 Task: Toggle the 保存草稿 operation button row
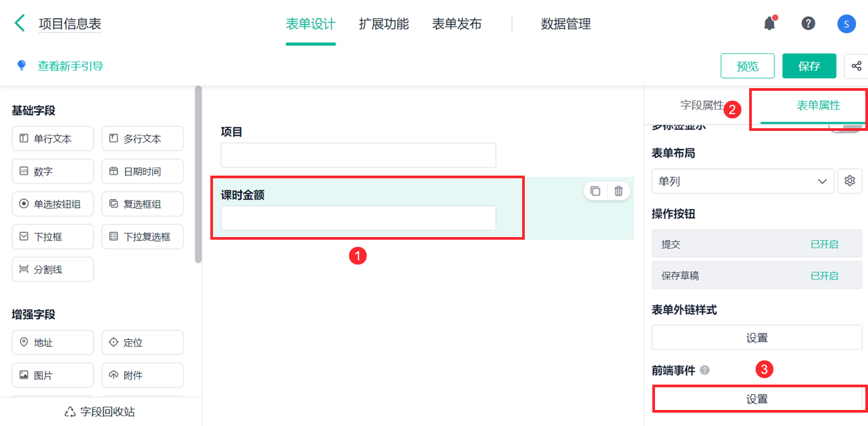[757, 276]
